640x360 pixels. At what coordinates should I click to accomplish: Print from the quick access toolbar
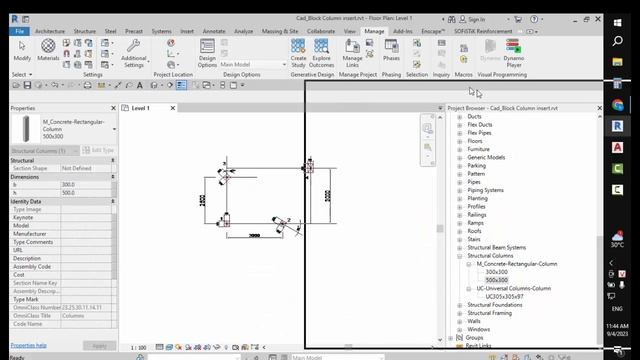pos(87,85)
